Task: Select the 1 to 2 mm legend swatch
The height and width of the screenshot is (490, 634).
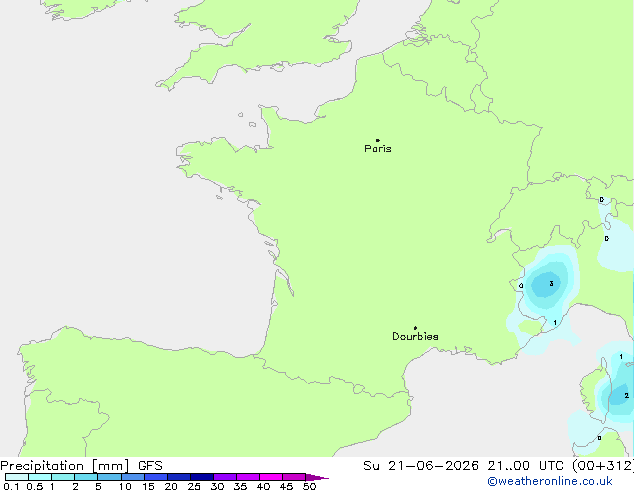Action: click(x=63, y=477)
